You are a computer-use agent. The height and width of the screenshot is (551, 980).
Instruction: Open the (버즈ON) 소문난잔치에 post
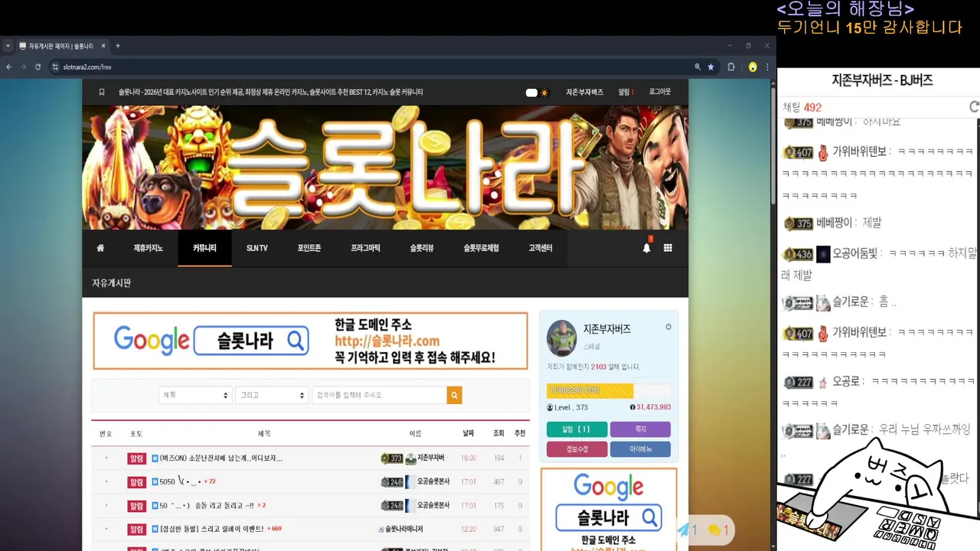coord(221,458)
